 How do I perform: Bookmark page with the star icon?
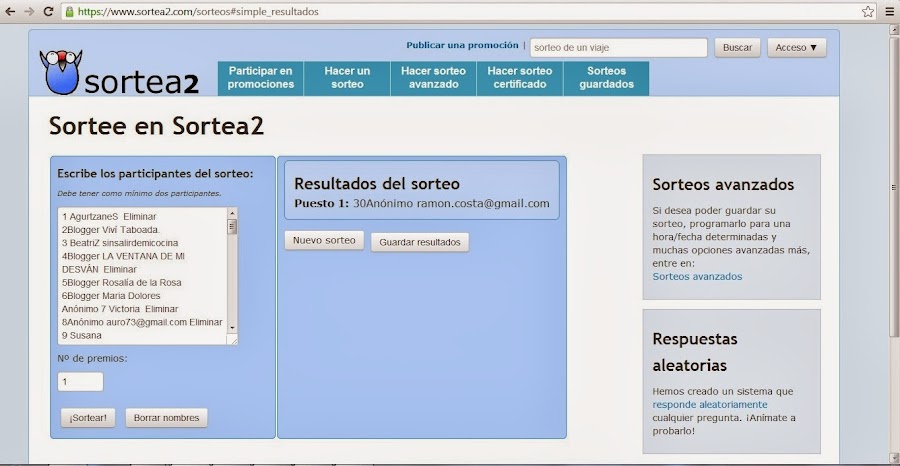(x=868, y=11)
